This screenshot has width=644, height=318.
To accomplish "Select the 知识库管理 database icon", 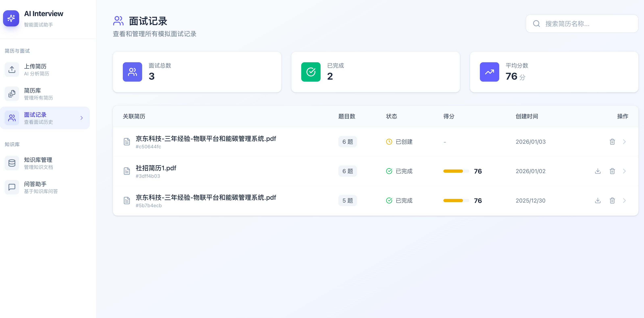I will (x=12, y=163).
